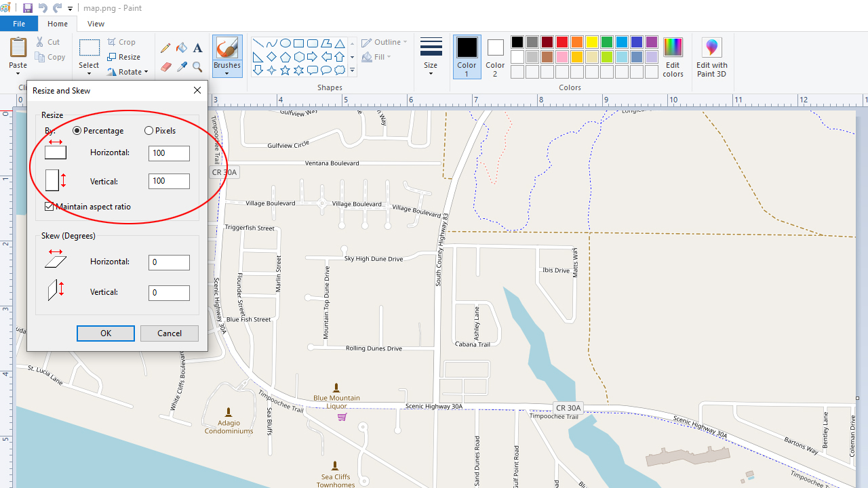This screenshot has width=868, height=488.
Task: Open the shape Fill dropdown
Action: (x=376, y=57)
